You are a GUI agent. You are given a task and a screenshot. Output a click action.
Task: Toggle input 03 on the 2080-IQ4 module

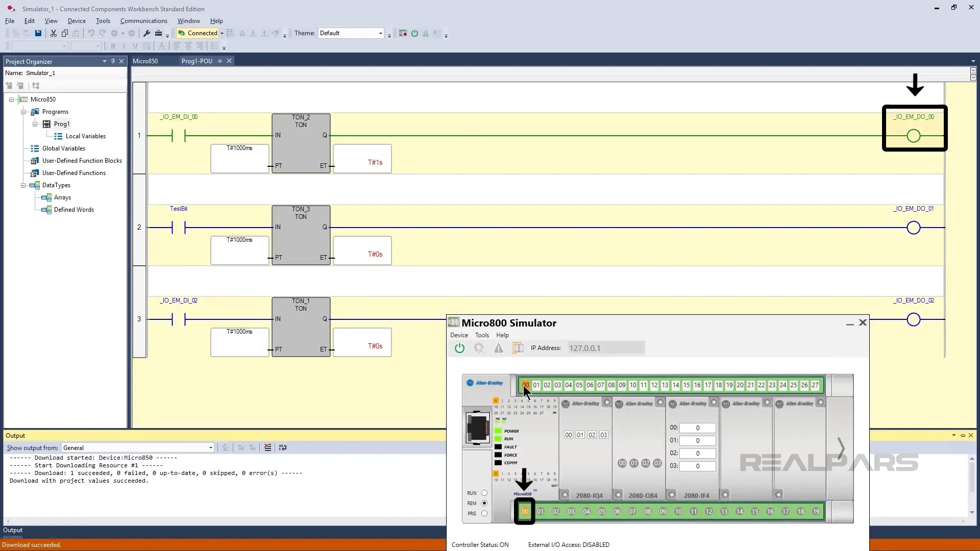coord(603,435)
